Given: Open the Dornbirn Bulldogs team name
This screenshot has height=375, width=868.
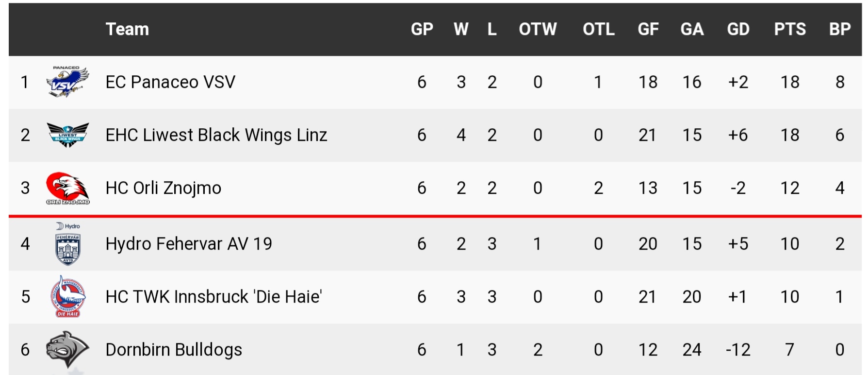Looking at the screenshot, I should tap(174, 350).
